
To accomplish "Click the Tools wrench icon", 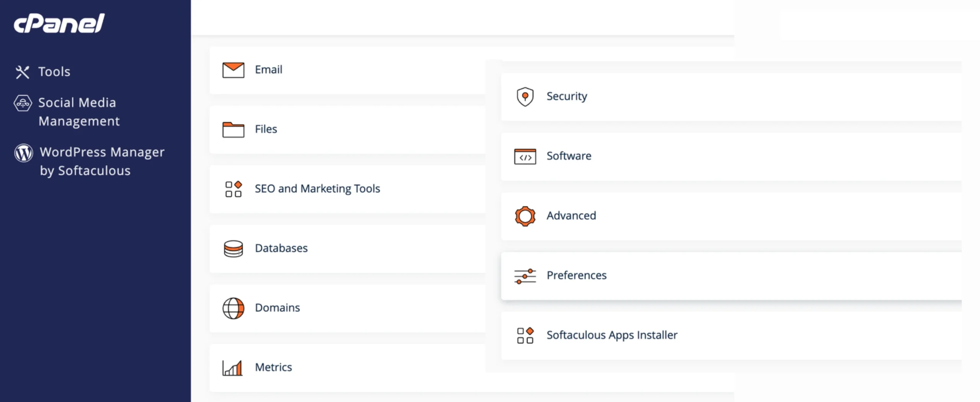I will [x=23, y=72].
